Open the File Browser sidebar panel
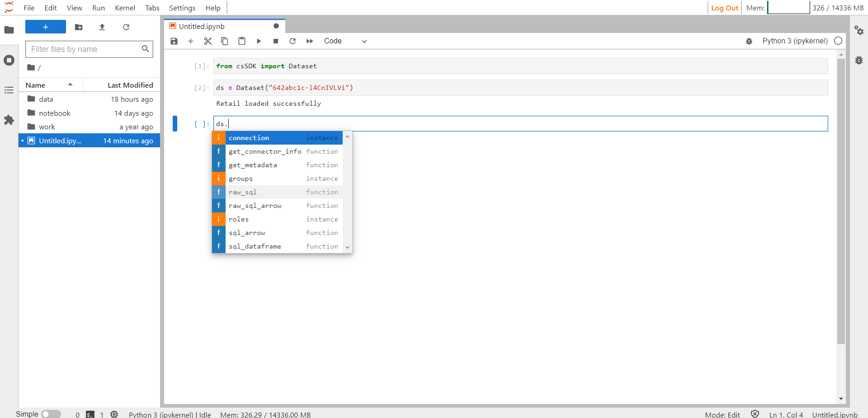868x418 pixels. click(x=9, y=30)
